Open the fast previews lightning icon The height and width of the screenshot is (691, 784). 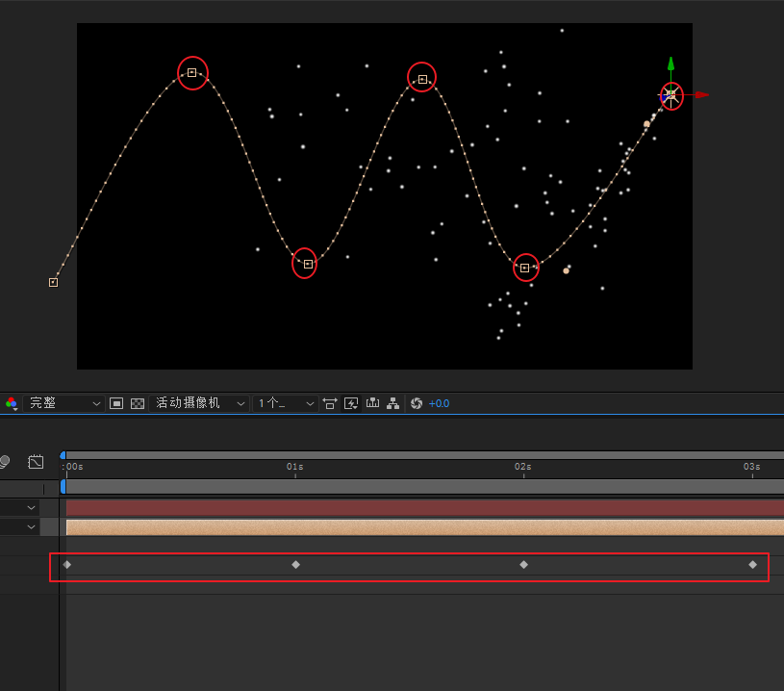tap(351, 403)
